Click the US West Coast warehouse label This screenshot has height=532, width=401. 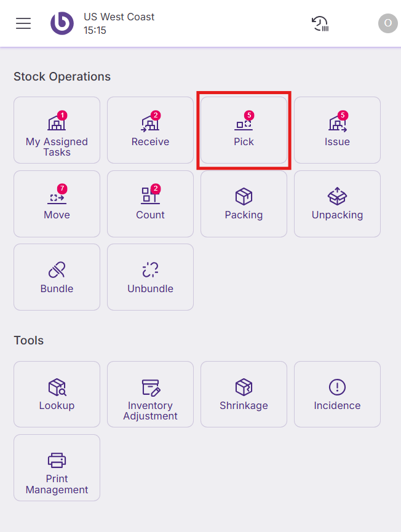click(x=119, y=17)
